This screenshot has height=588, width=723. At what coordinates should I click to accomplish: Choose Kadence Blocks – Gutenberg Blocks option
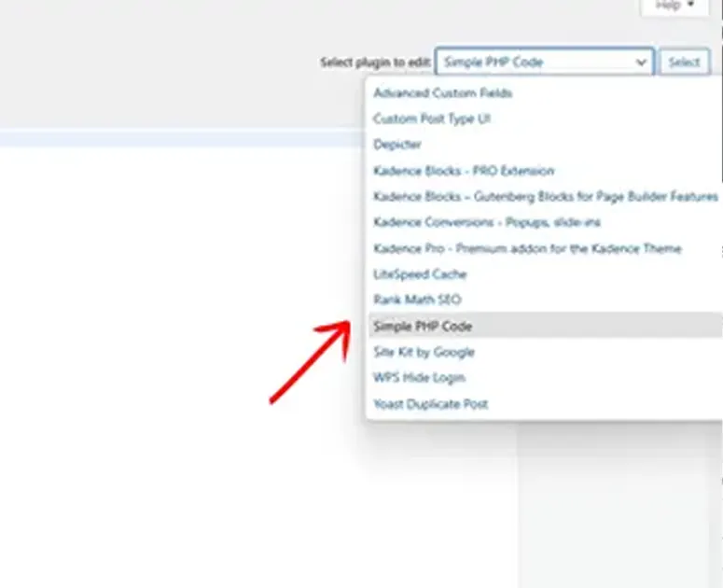pyautogui.click(x=545, y=197)
